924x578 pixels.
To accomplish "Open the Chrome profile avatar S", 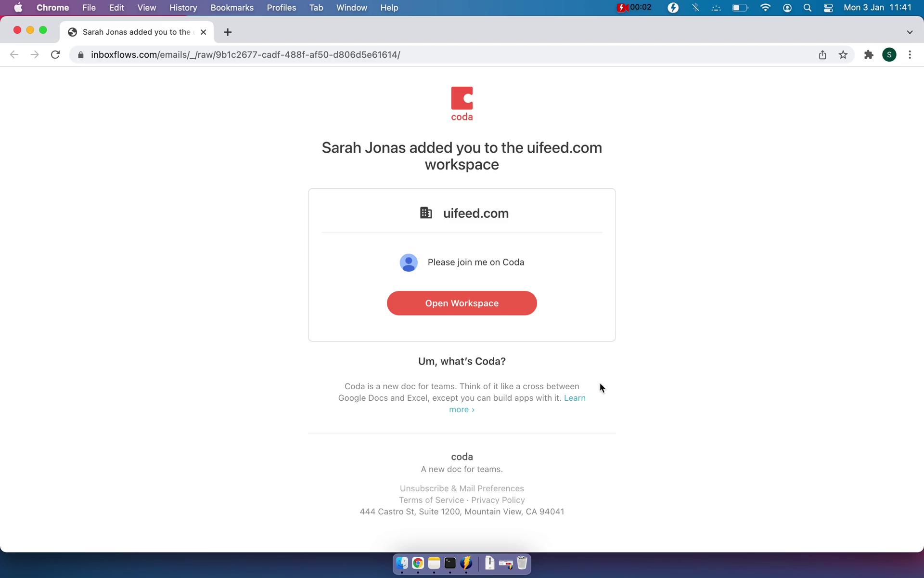I will 889,55.
